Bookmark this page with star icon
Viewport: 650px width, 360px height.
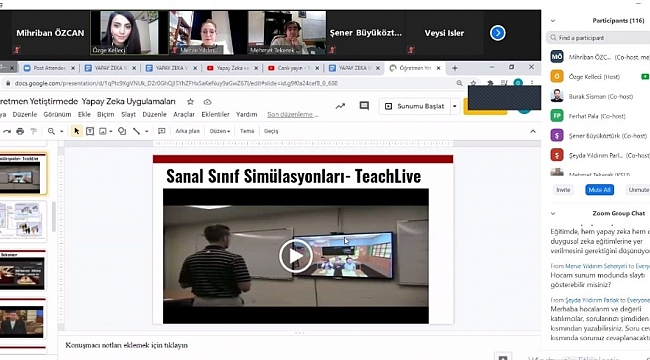(x=473, y=83)
